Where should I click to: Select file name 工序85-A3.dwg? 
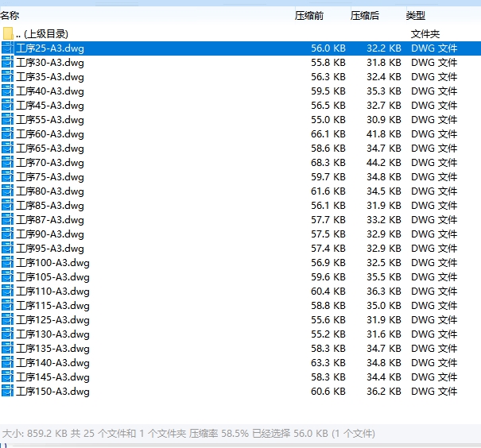pos(50,205)
